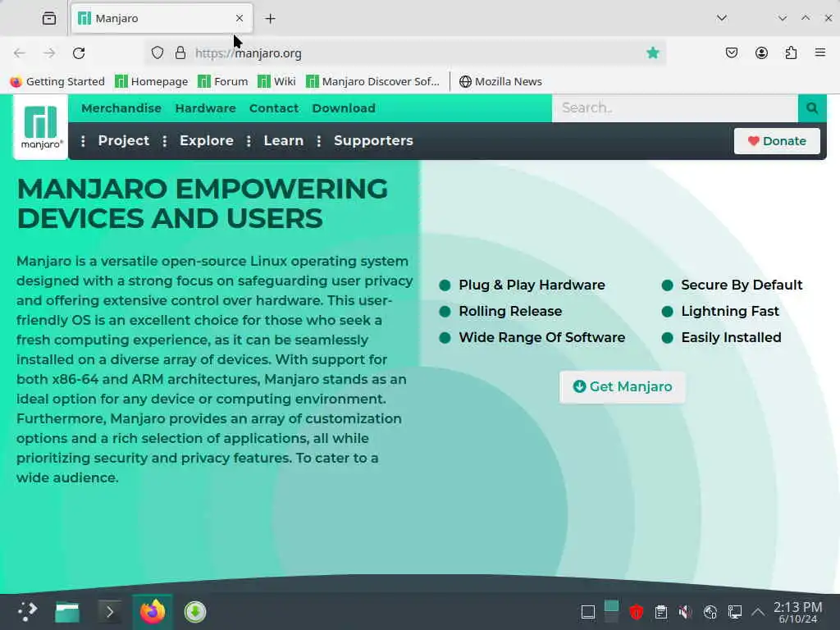Open Firefox View recent browsing icon
840x630 pixels.
[48, 18]
